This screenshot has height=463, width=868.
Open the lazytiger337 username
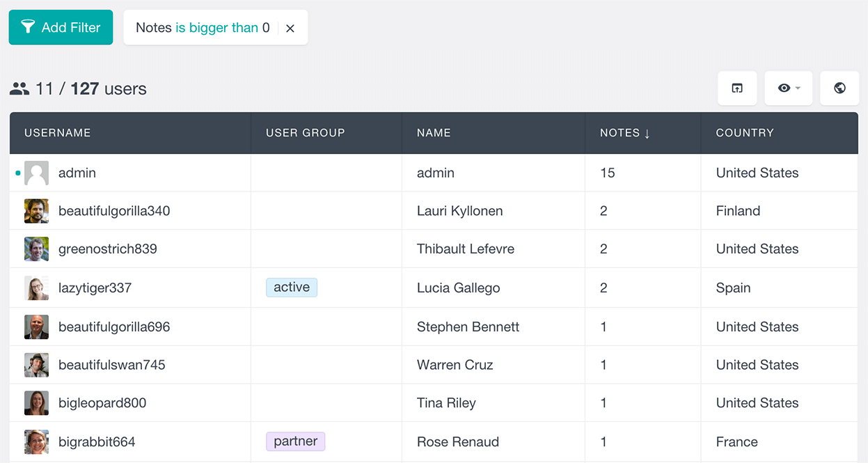(x=95, y=288)
